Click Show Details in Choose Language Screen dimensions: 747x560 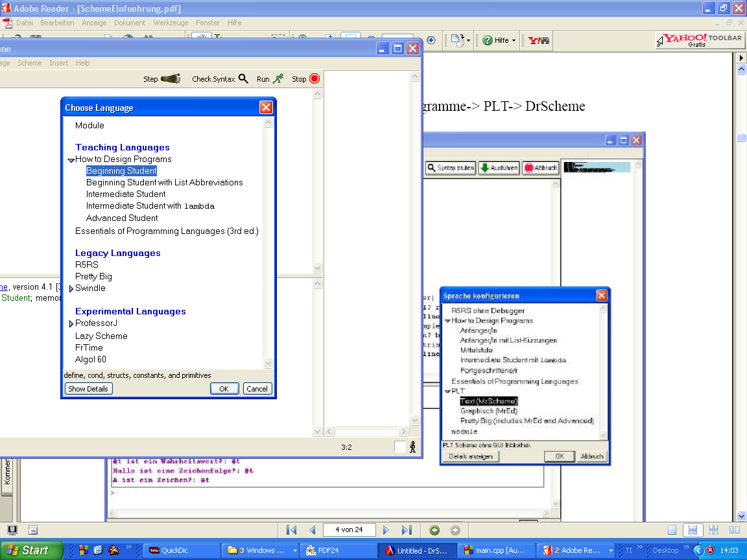click(88, 389)
